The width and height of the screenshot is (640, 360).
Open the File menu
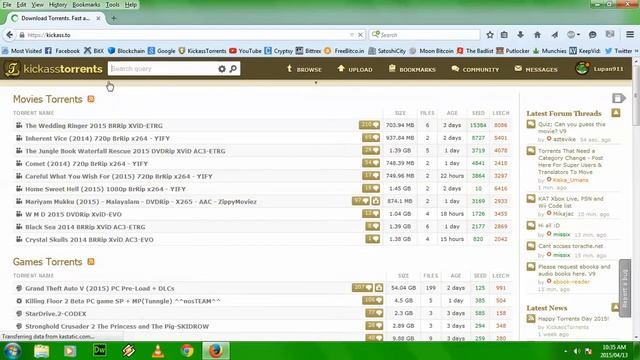[x=7, y=4]
